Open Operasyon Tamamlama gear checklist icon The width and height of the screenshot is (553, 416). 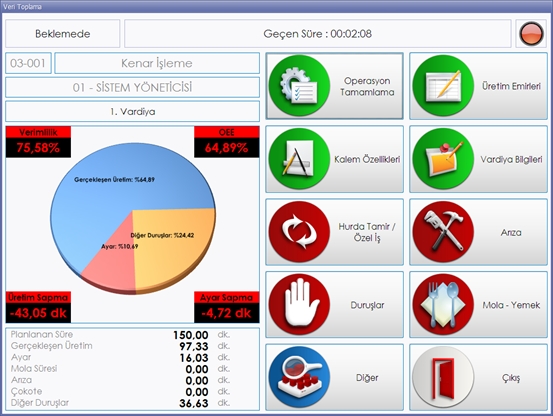click(299, 86)
